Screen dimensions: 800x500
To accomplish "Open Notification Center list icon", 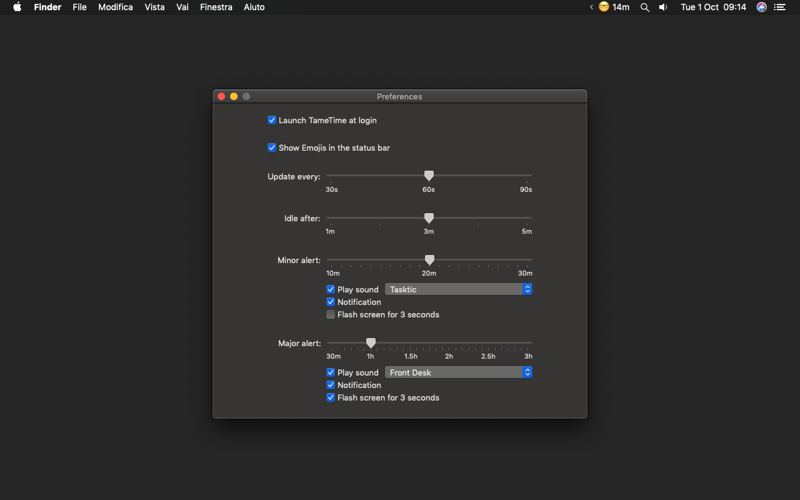I will (780, 7).
